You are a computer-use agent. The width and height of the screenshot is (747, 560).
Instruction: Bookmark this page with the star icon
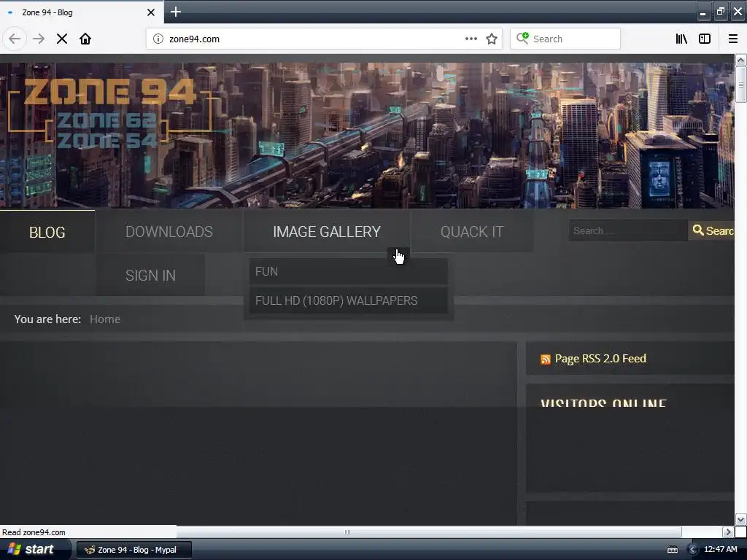coord(492,39)
